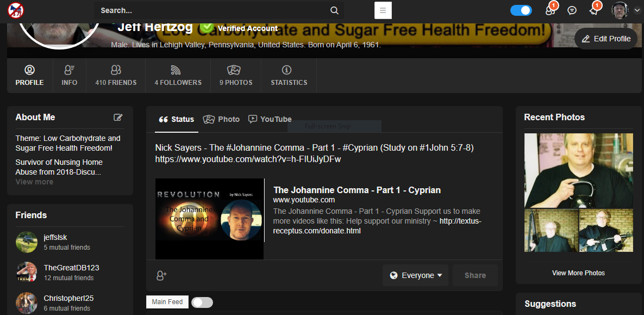Switch to the Statistics tab
Screen dimensions: 644x315
coord(289,76)
